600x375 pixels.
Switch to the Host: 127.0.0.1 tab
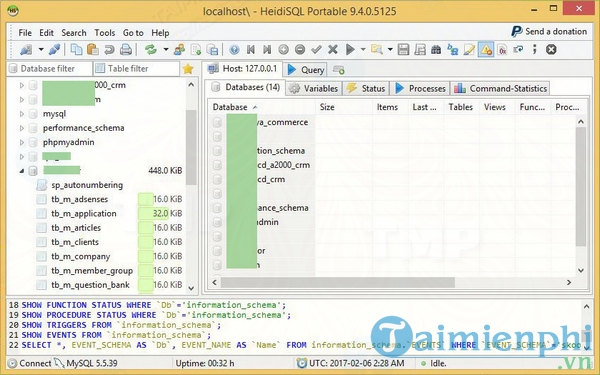pyautogui.click(x=242, y=68)
